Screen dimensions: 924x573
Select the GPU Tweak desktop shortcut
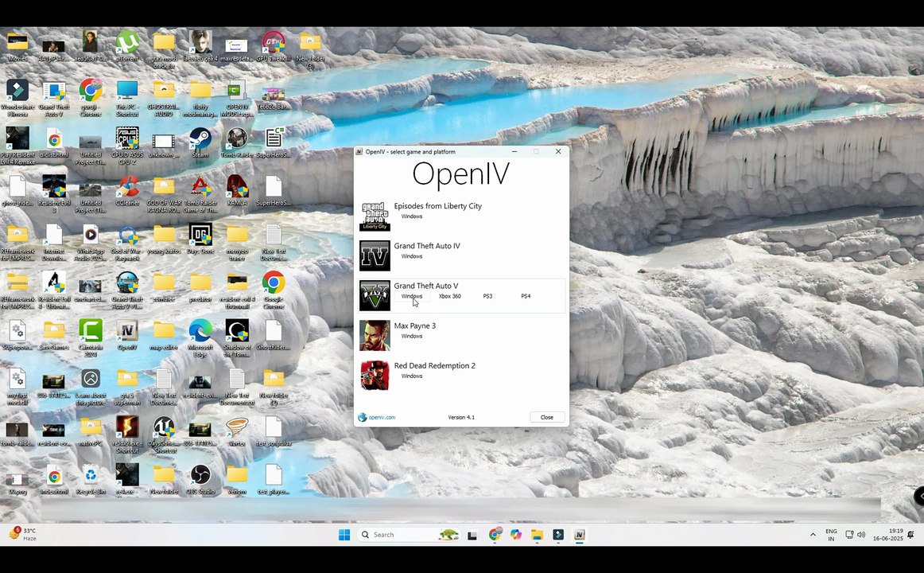[x=274, y=46]
